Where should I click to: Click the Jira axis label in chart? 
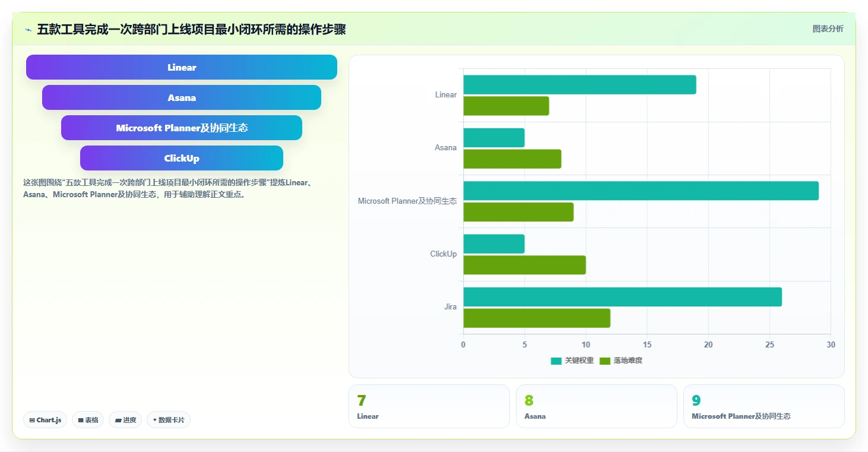(451, 307)
